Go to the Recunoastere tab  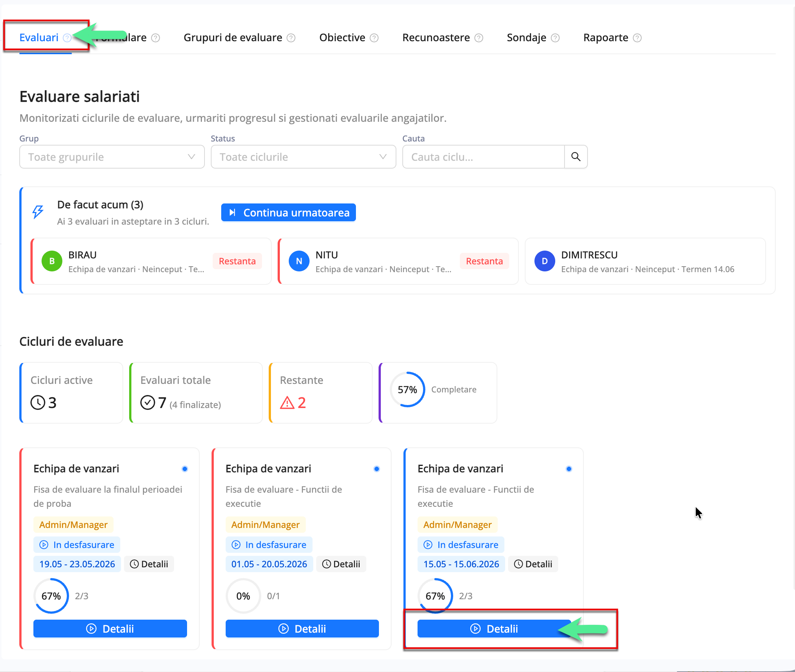(x=436, y=37)
